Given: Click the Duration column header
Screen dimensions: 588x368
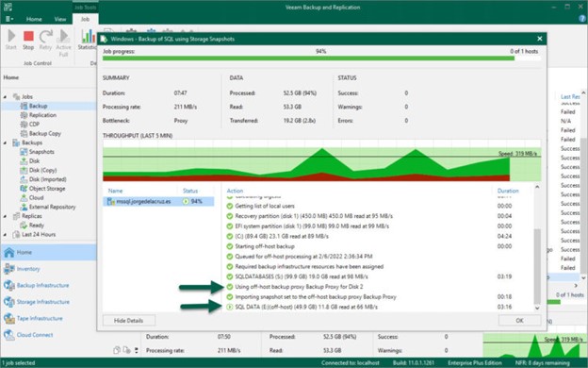Looking at the screenshot, I should [508, 191].
